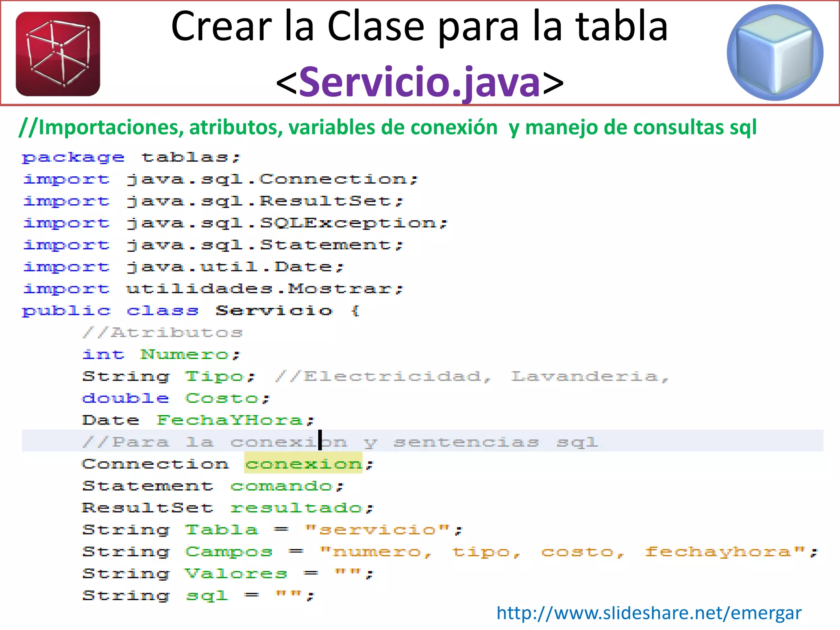Click the 'Date FechaYHora;' declaration
Image resolution: width=840 pixels, height=630 pixels.
pos(198,420)
